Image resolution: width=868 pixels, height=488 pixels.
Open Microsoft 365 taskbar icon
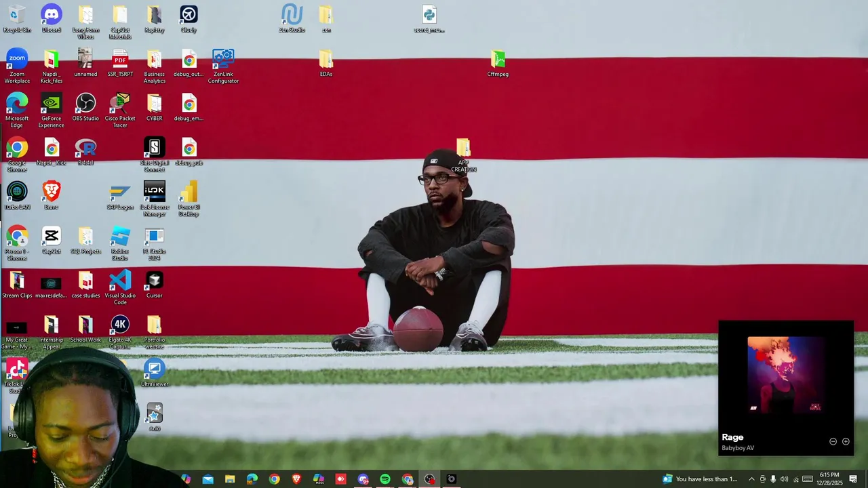[319, 479]
